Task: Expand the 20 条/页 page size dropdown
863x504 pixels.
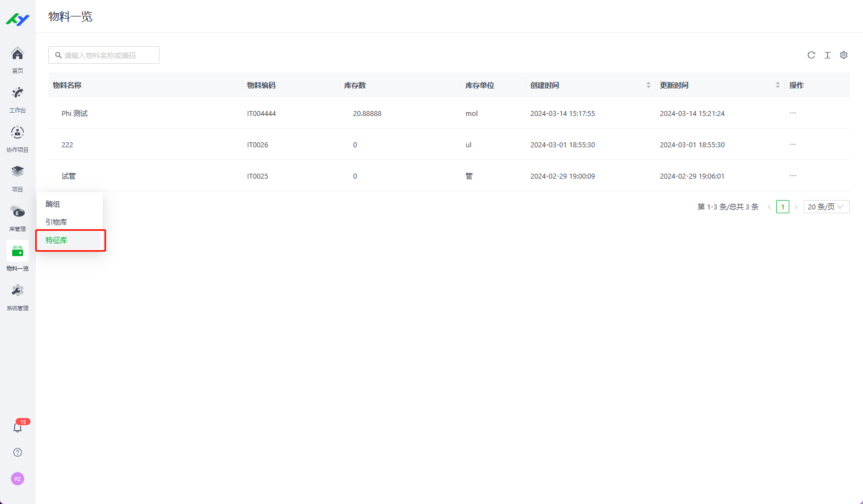Action: pos(826,207)
